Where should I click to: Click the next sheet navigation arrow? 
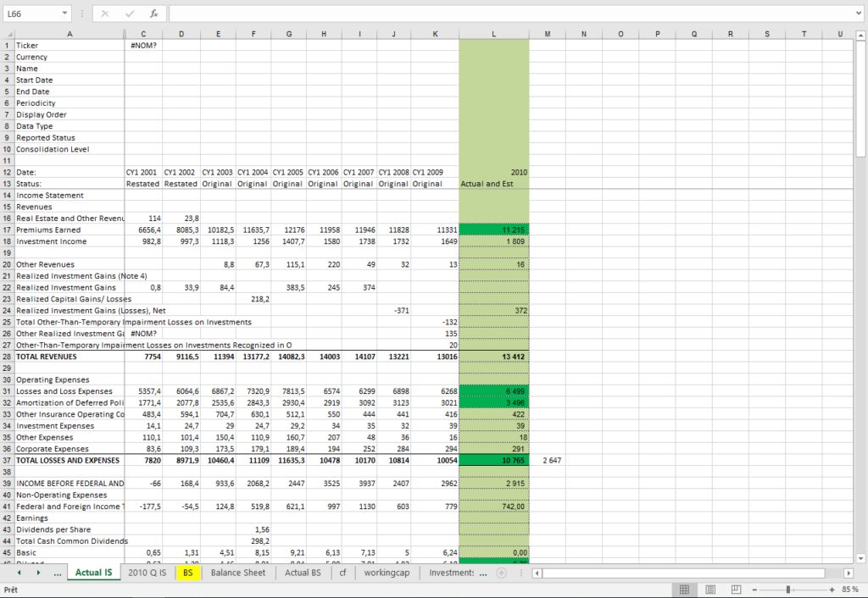pos(36,573)
